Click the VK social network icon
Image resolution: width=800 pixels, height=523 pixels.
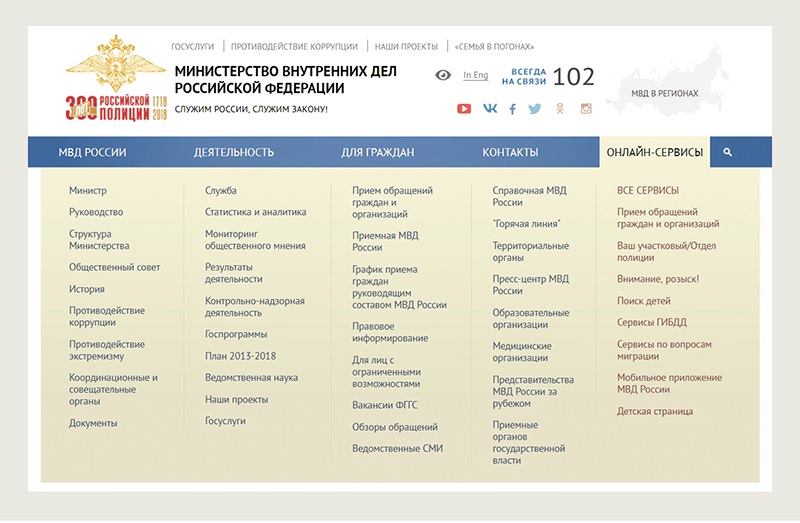pyautogui.click(x=490, y=109)
